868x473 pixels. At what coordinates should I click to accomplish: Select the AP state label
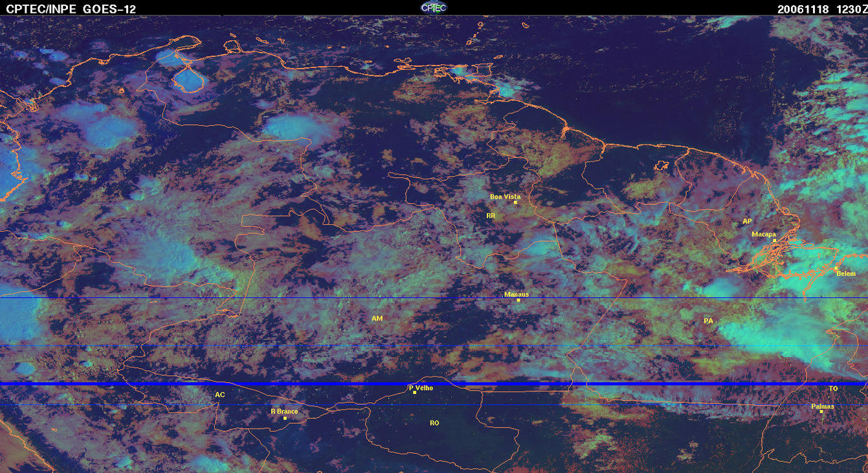(747, 222)
